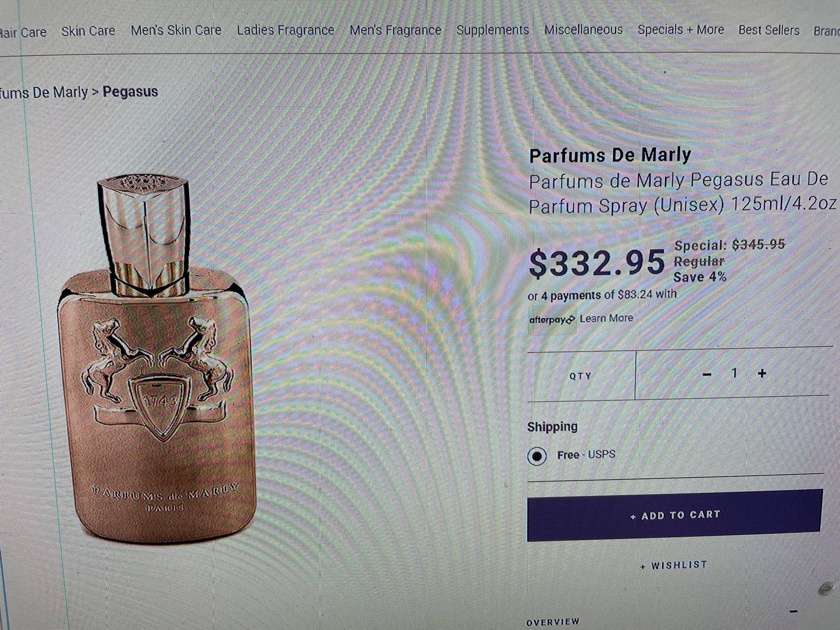840x630 pixels.
Task: Open the Miscellaneous menu
Action: coord(583,30)
